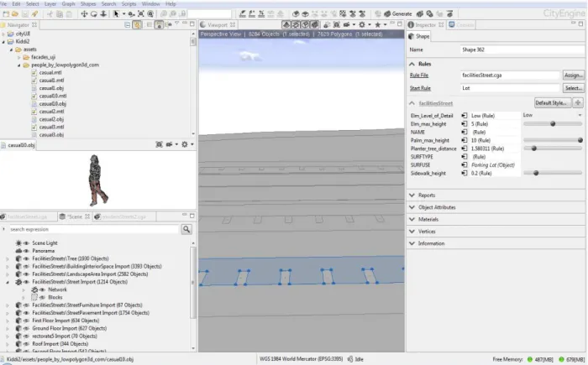588x365 pixels.
Task: Click the toolbar icon right of Generate
Action: coord(420,14)
